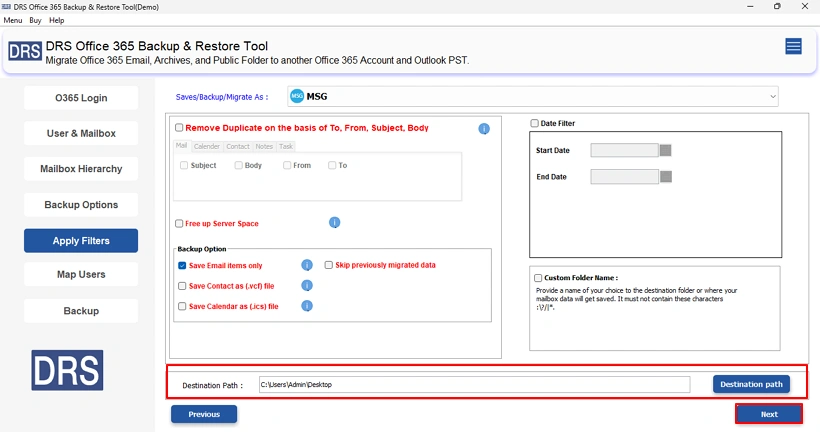Switch to the Calender tab
Viewport: 820px width, 432px height.
pyautogui.click(x=207, y=146)
